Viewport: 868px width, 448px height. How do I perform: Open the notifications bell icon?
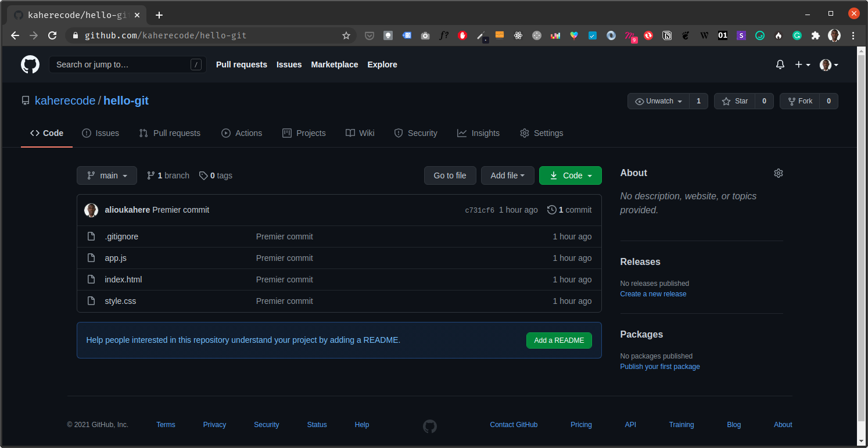780,64
